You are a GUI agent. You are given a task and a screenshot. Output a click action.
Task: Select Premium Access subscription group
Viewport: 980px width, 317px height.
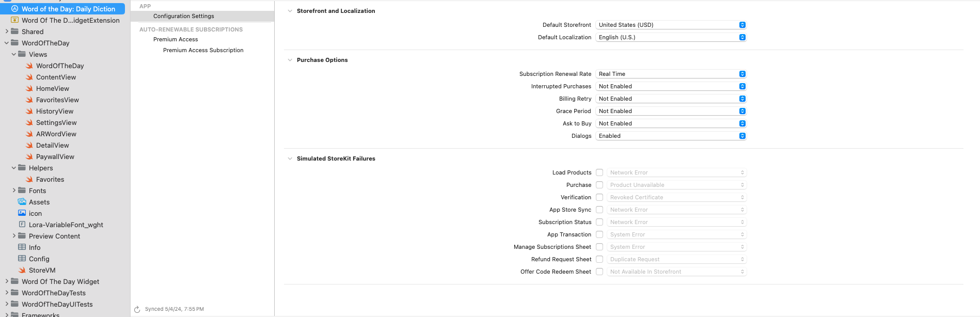point(176,40)
